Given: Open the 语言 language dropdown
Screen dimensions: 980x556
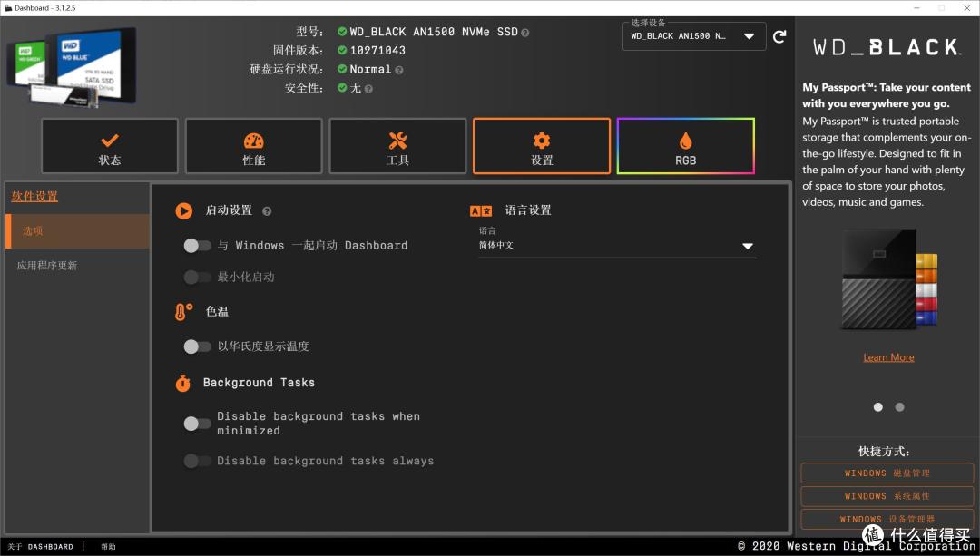Looking at the screenshot, I should 617,244.
